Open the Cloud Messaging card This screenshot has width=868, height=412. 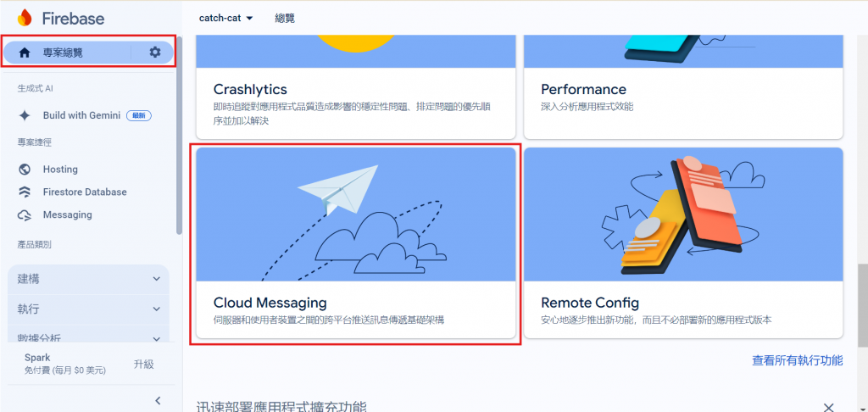[356, 243]
